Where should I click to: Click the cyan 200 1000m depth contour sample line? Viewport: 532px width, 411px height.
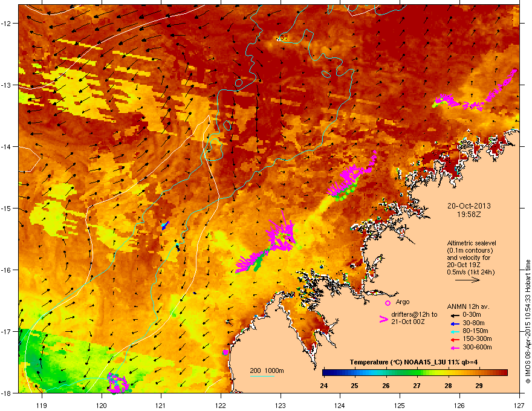click(x=262, y=376)
